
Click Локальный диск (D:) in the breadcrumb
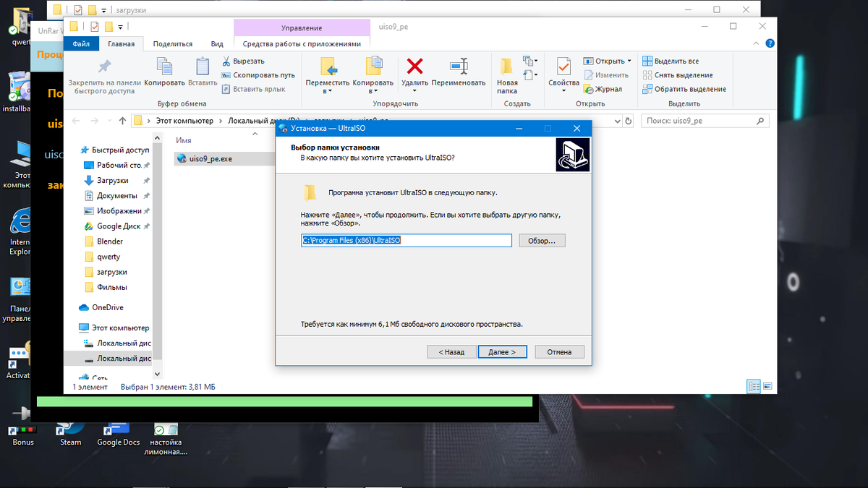(263, 121)
